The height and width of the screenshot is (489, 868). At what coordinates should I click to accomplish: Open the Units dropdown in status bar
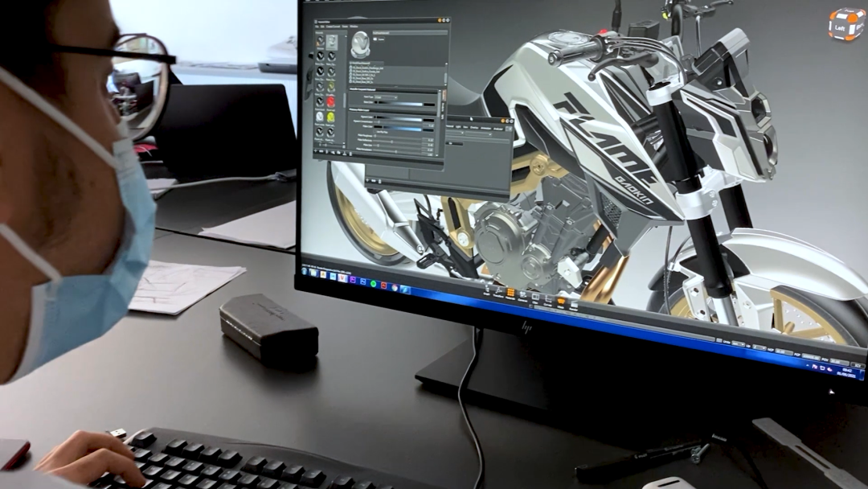pos(738,344)
